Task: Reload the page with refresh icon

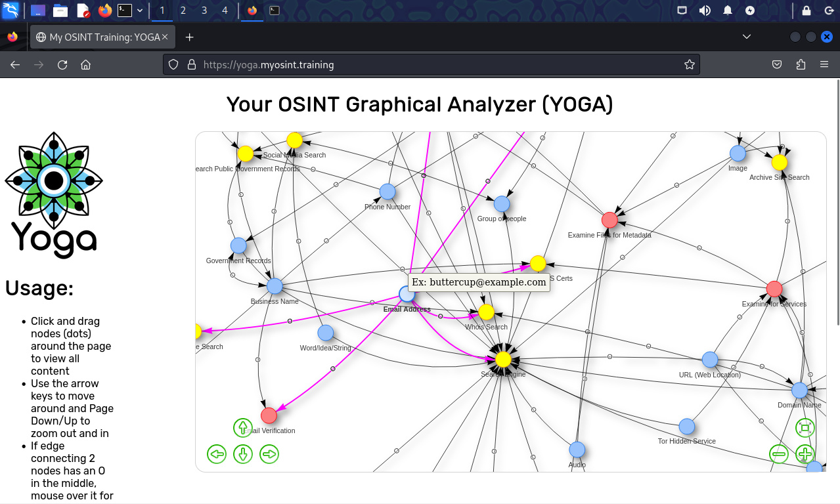Action: 62,64
